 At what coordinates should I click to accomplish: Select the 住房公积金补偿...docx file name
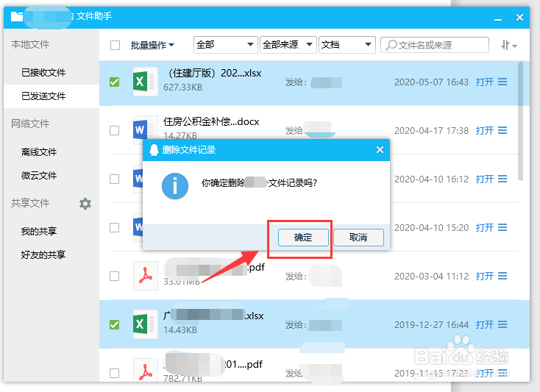coord(211,121)
